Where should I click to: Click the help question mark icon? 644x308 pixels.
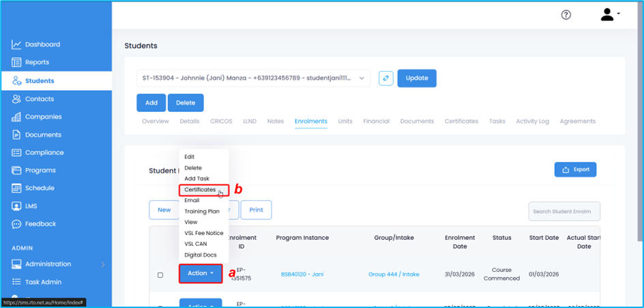pyautogui.click(x=566, y=15)
